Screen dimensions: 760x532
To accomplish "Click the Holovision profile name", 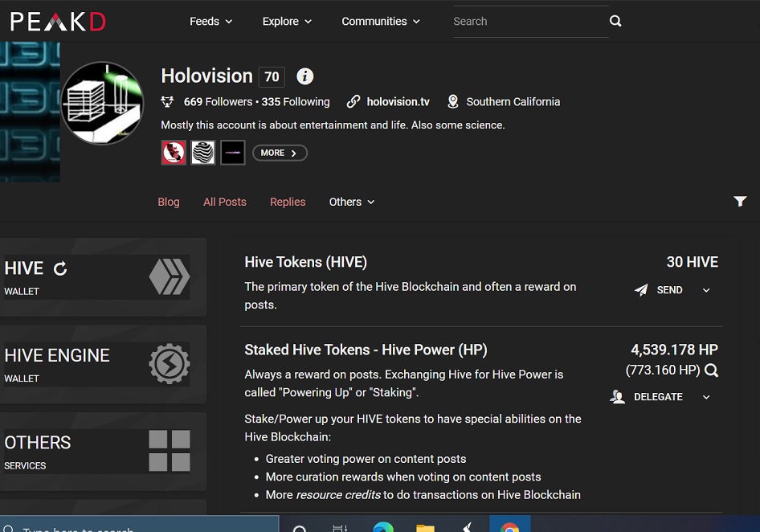I will click(x=207, y=76).
